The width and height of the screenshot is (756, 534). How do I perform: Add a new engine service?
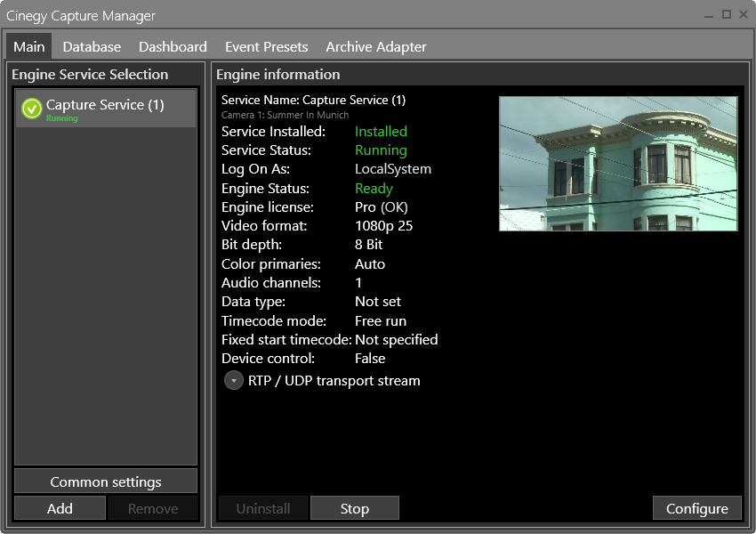point(60,508)
